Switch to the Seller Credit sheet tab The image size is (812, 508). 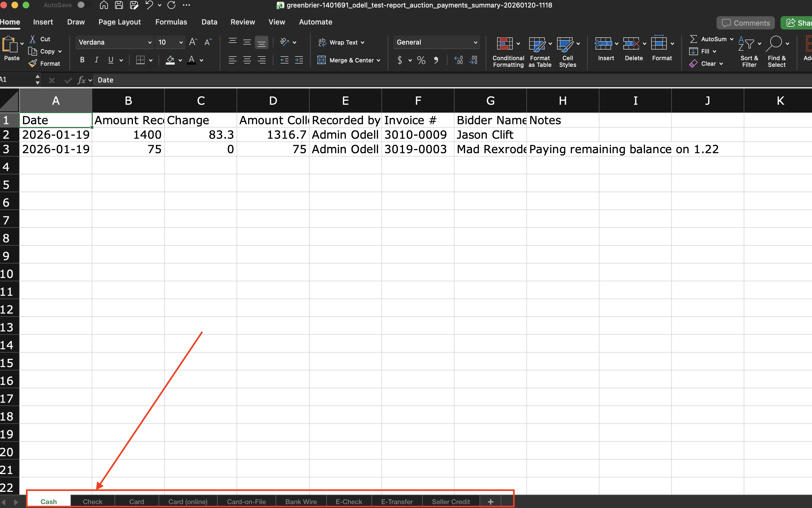click(451, 501)
